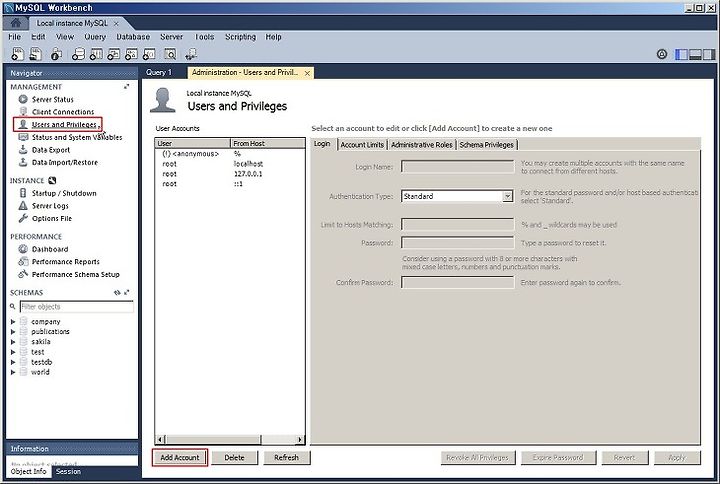The height and width of the screenshot is (484, 720).
Task: Open the Authentication Type dropdown
Action: 507,196
